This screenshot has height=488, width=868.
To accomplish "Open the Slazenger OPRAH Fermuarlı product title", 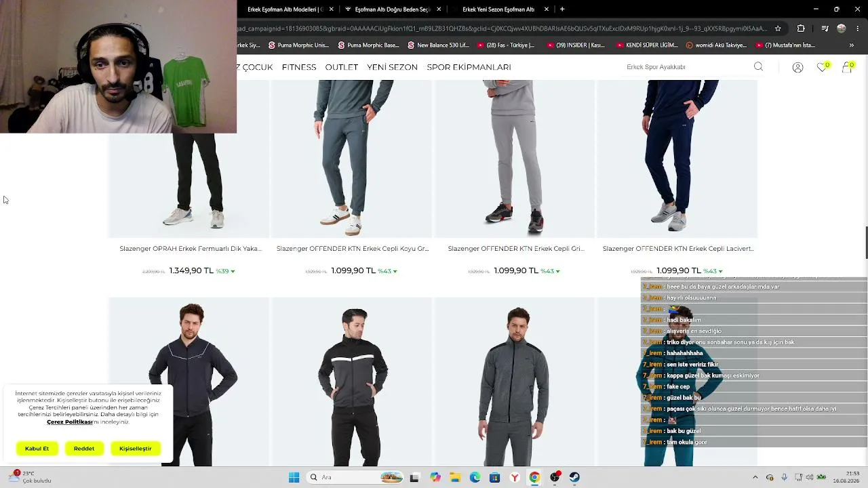I will (191, 249).
